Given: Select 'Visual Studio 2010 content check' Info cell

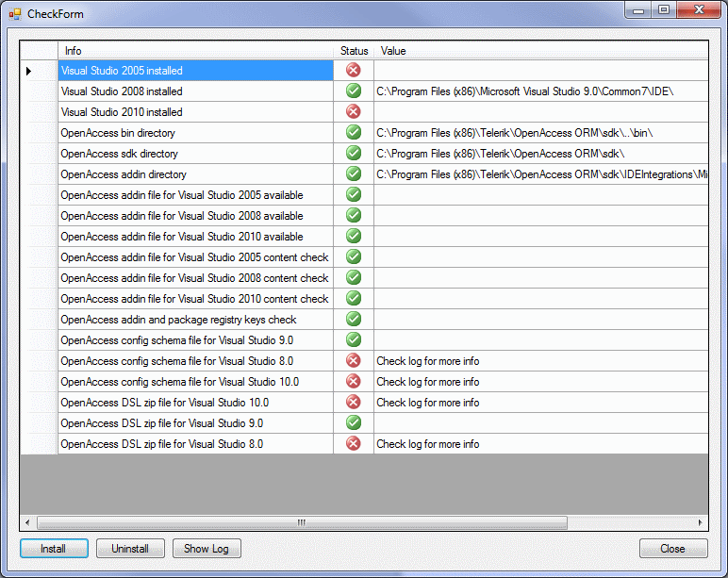Looking at the screenshot, I should point(195,299).
